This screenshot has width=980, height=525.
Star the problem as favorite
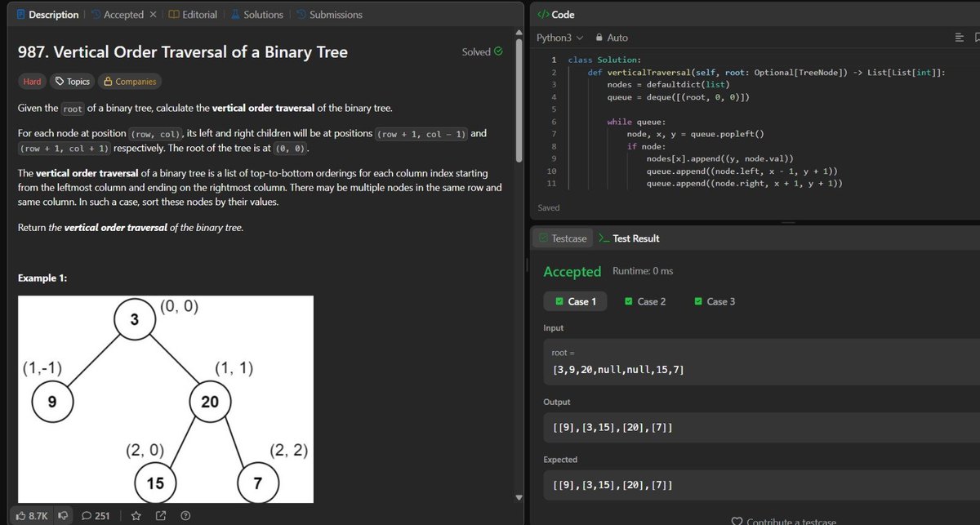click(x=136, y=515)
